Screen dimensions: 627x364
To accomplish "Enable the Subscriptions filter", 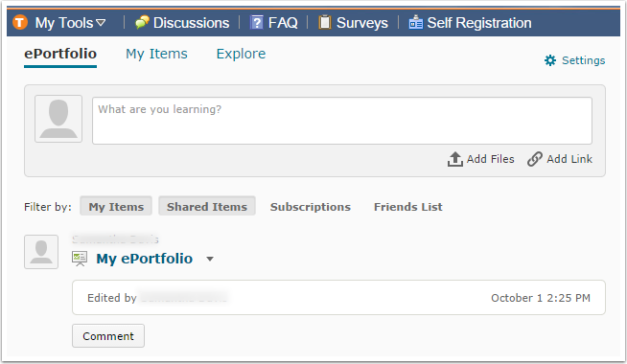I will (311, 207).
